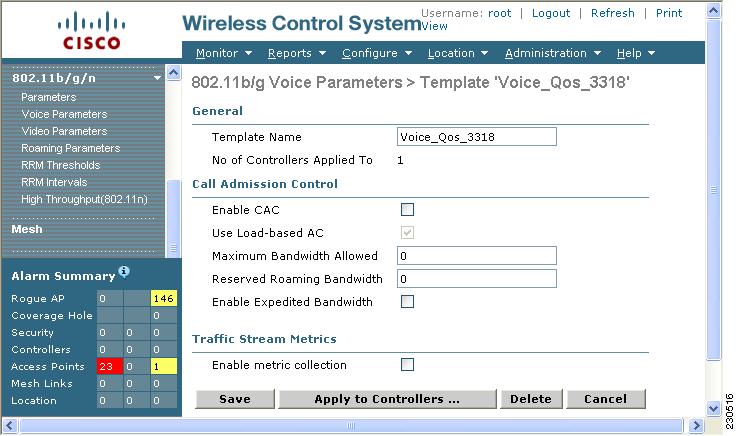Screen dimensions: 736x436
Task: Open Parameters in the sidebar
Action: [49, 97]
